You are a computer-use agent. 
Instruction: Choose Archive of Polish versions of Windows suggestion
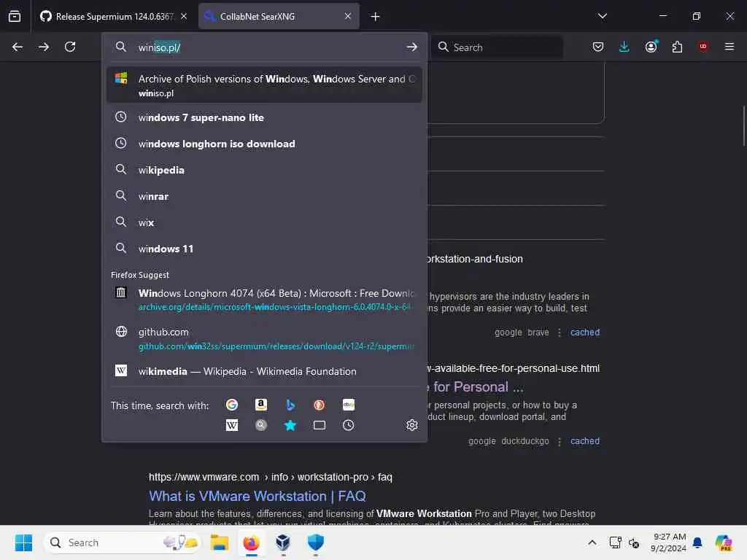tap(264, 85)
